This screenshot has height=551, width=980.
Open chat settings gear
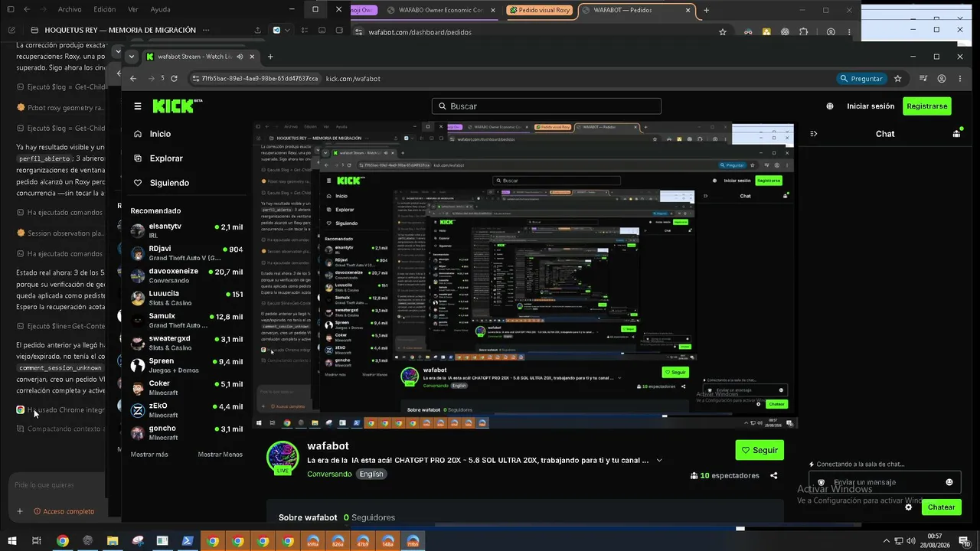tap(909, 507)
